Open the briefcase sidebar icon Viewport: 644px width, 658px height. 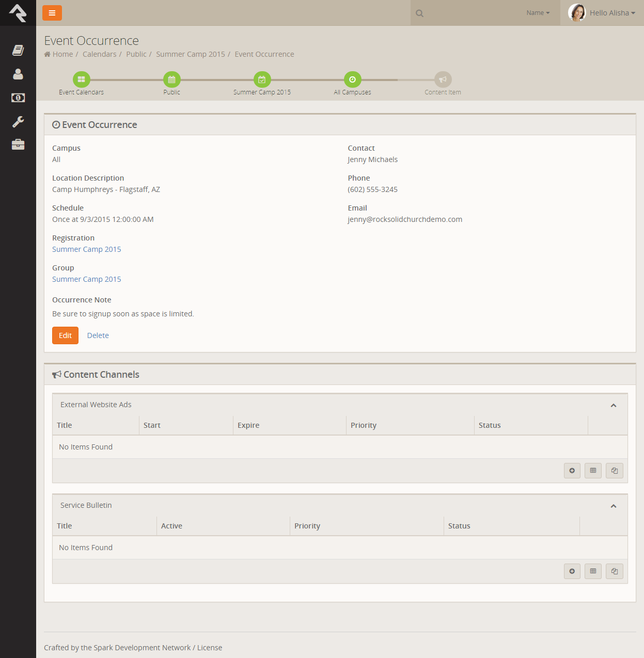coord(18,145)
